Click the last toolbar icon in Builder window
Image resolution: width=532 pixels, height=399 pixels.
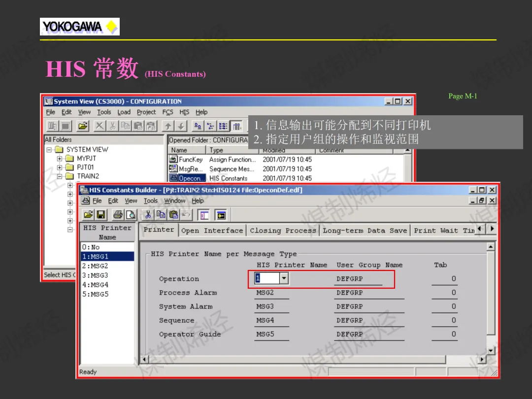[221, 215]
